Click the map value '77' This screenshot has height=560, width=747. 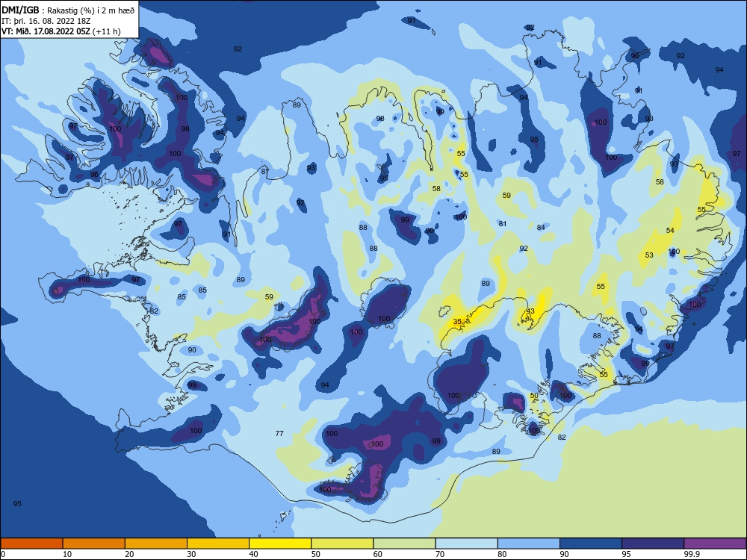pyautogui.click(x=279, y=433)
